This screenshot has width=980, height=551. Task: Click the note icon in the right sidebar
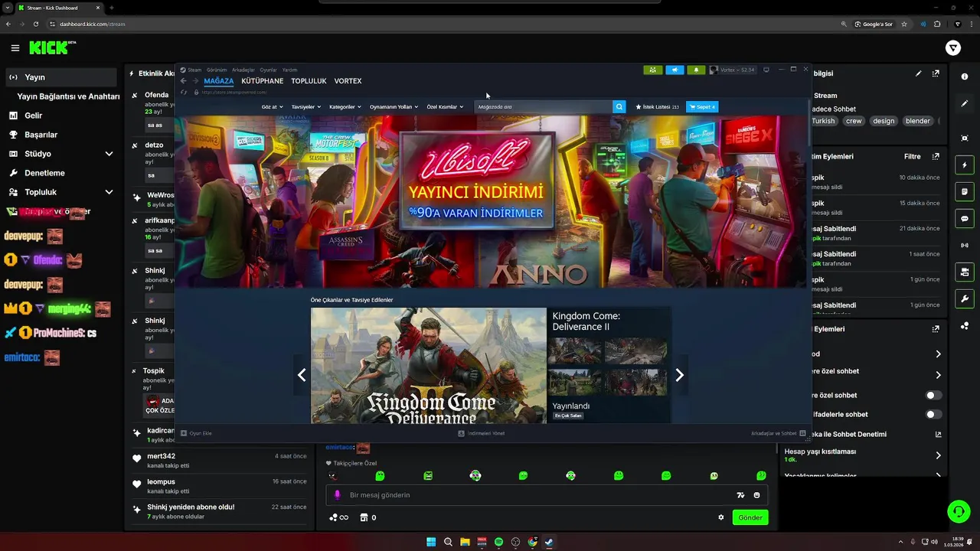(x=965, y=191)
